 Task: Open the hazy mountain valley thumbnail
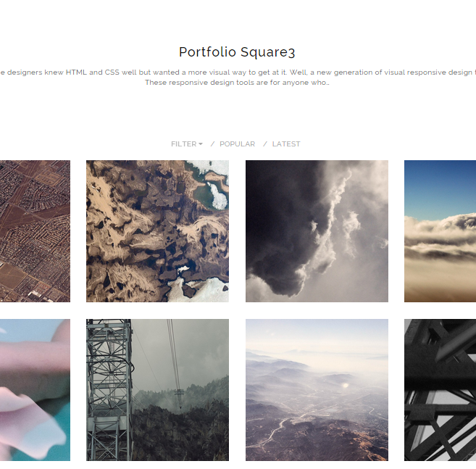click(x=317, y=390)
